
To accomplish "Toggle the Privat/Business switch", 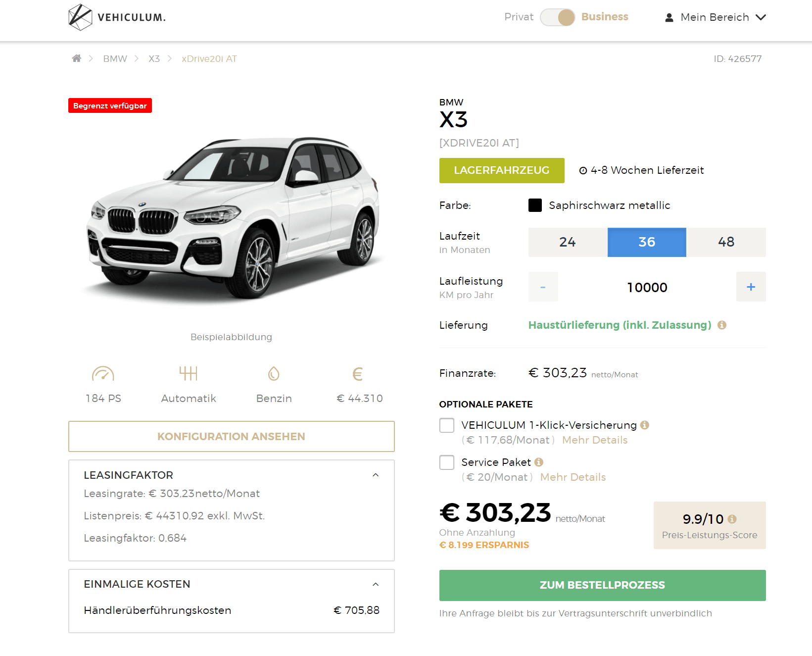I will click(557, 17).
